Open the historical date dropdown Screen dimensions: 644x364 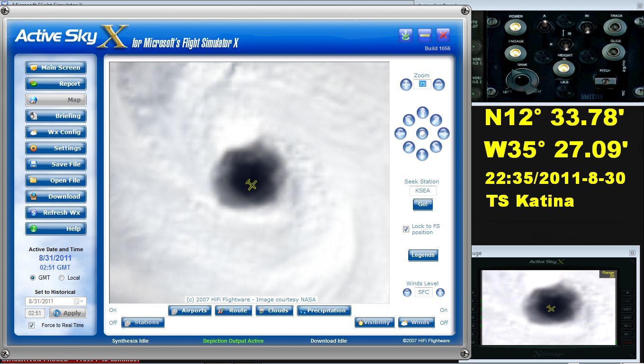click(79, 301)
